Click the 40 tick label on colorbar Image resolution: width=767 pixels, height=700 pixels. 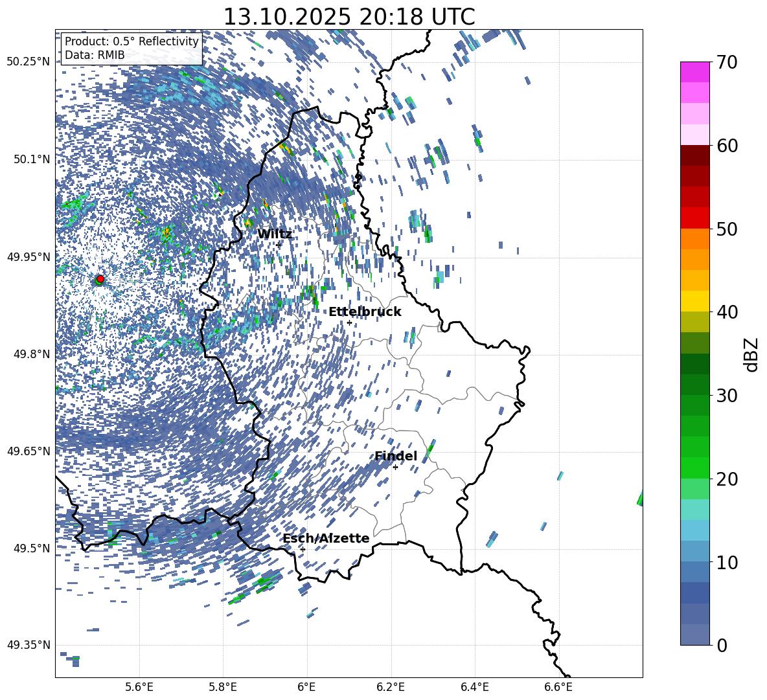[726, 312]
